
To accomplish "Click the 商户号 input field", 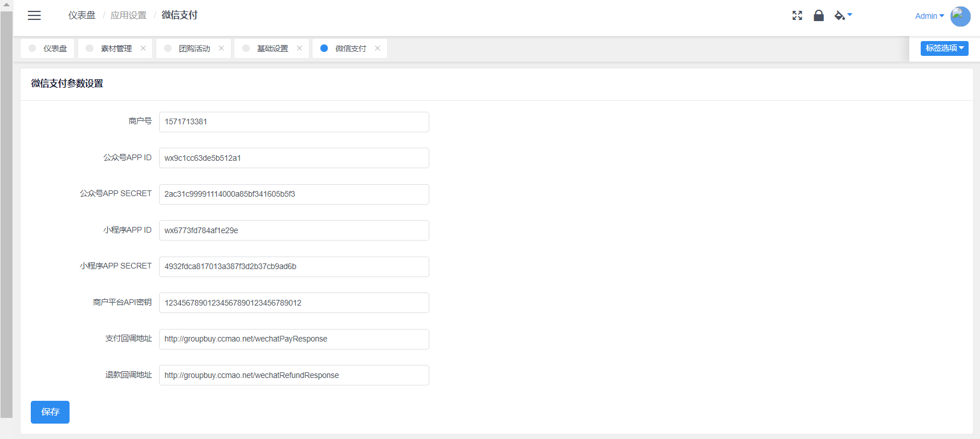I will click(x=294, y=122).
